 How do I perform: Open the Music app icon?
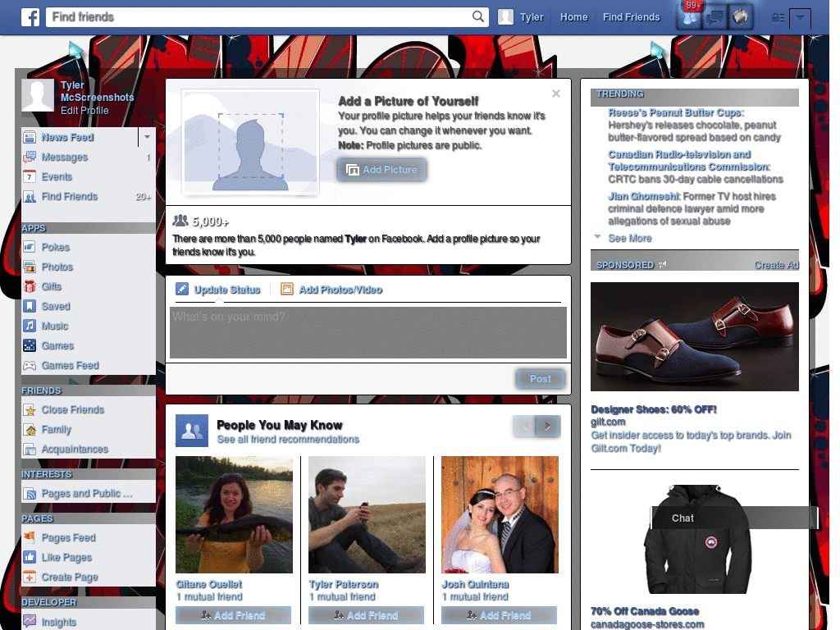pos(30,326)
